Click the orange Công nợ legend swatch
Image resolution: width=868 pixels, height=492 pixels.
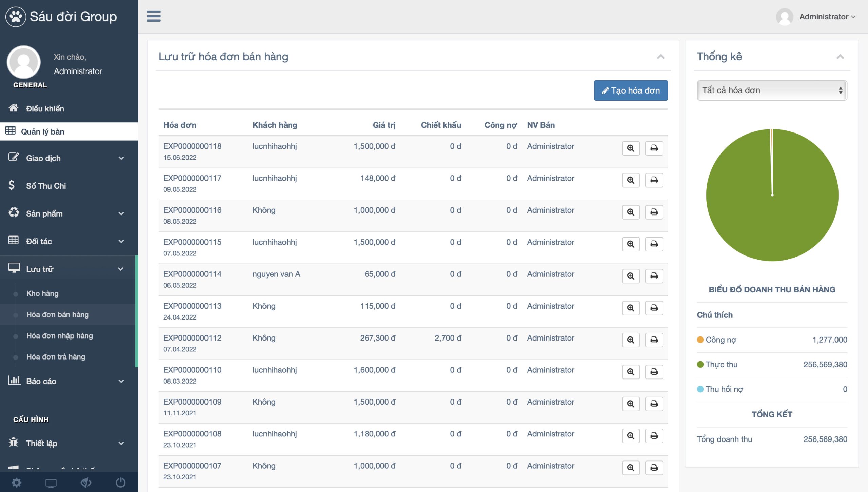700,340
